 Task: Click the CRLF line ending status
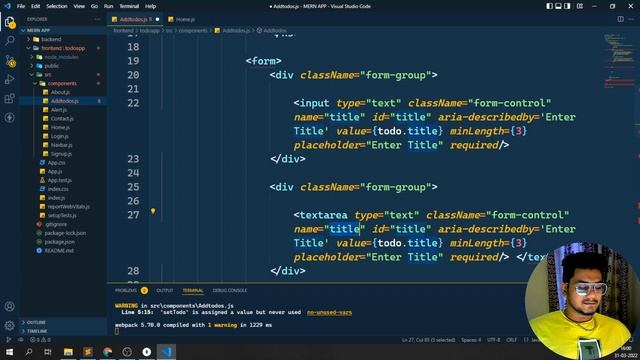pyautogui.click(x=511, y=340)
